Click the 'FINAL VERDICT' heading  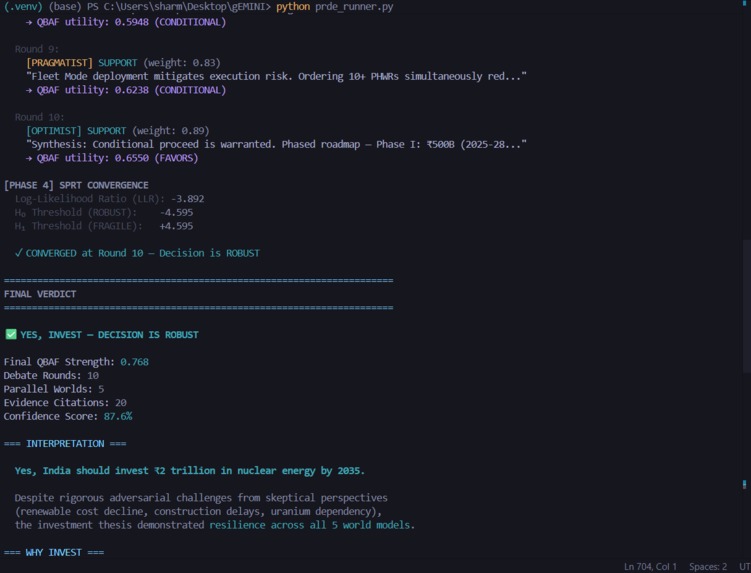click(x=40, y=294)
